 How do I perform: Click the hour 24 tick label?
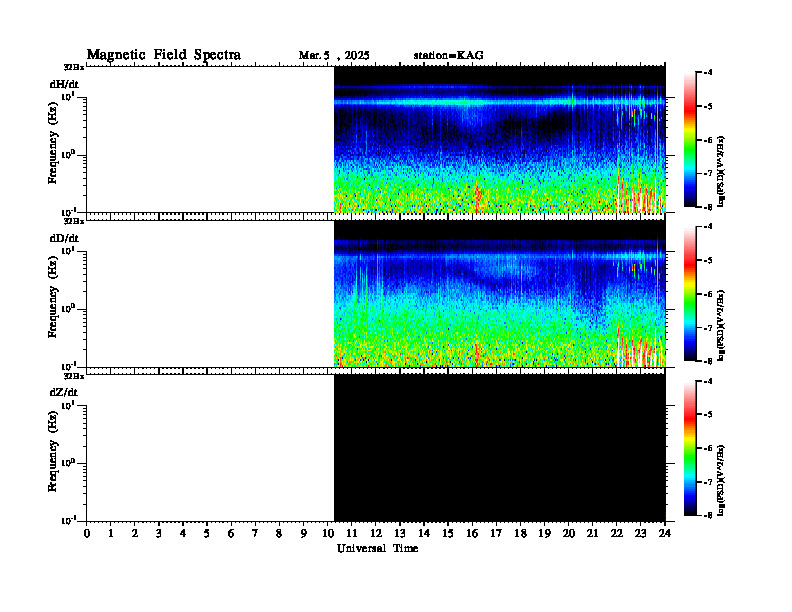pos(665,534)
